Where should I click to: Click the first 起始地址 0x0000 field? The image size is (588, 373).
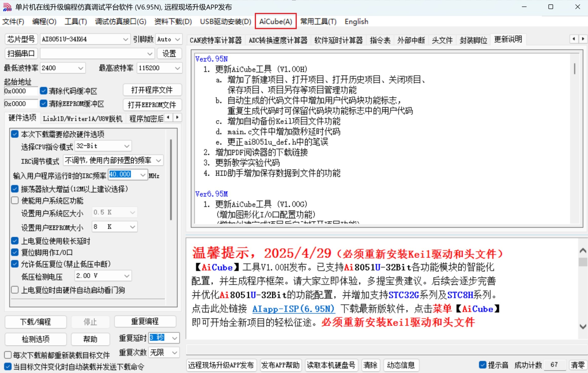[20, 91]
